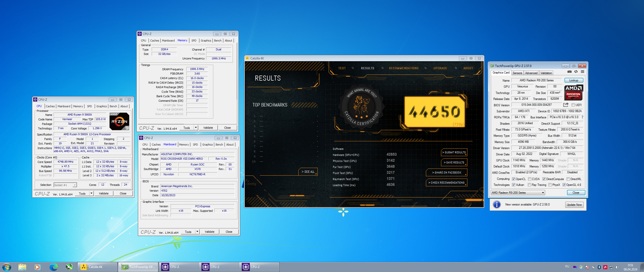This screenshot has width=644, height=272.
Task: Open the AMD Radeon R9 200 Series GPU dropdown
Action: point(518,193)
